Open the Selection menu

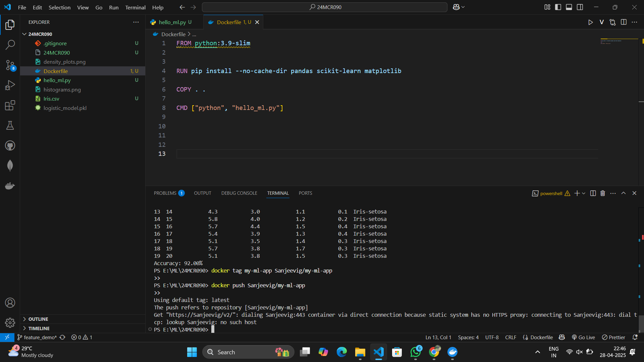click(59, 7)
